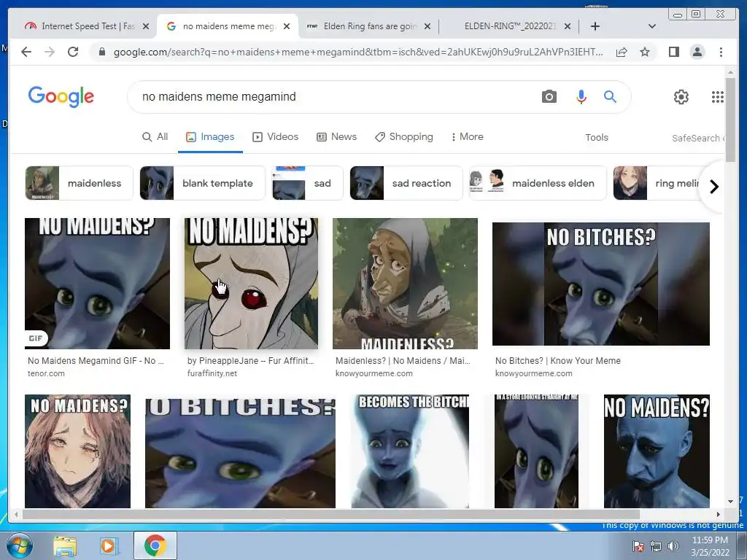This screenshot has height=560, width=747.
Task: Select the Videos search tab
Action: point(275,137)
